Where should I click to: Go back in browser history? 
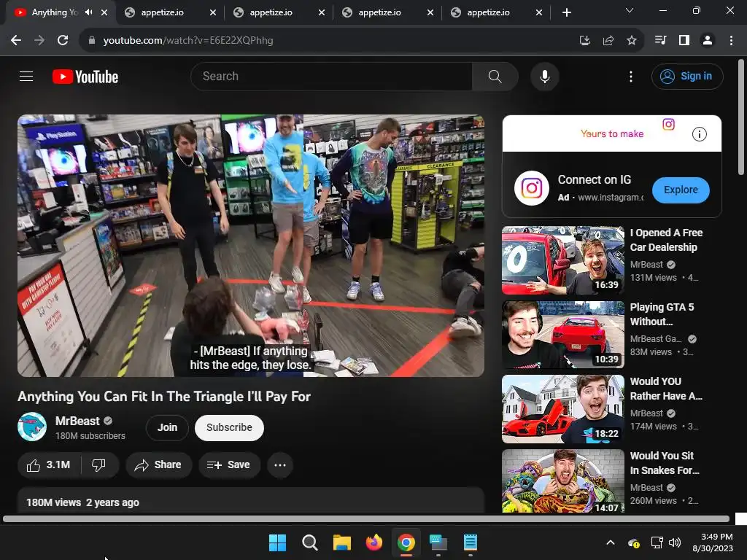point(16,41)
